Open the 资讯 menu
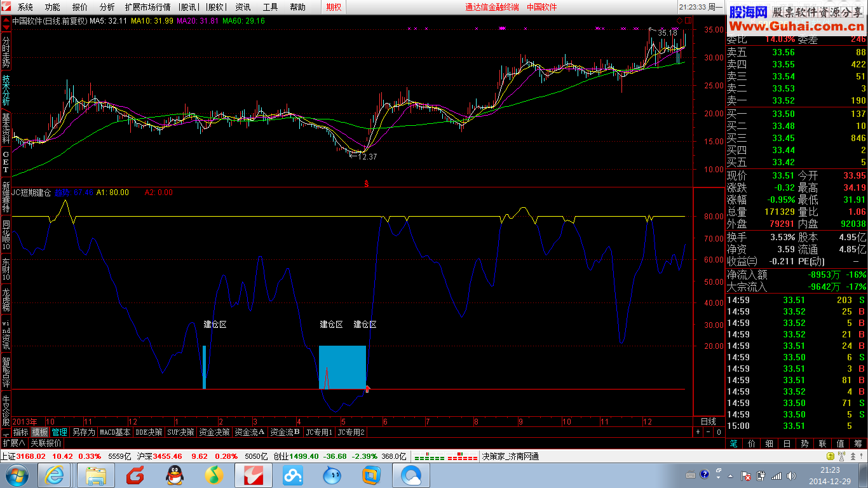This screenshot has height=488, width=868. pos(243,7)
